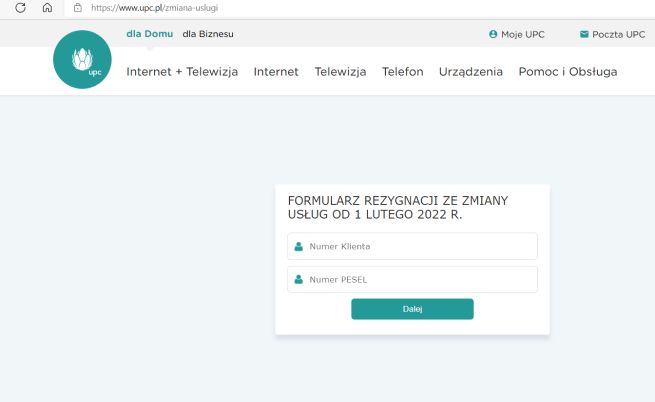Open the Internet + Telewizja menu
The width and height of the screenshot is (655, 402).
(182, 71)
